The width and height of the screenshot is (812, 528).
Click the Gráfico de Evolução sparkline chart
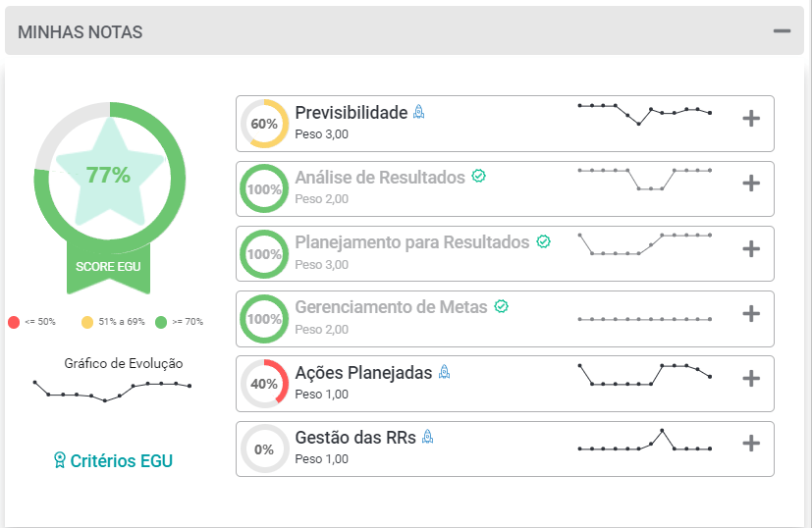tap(112, 391)
